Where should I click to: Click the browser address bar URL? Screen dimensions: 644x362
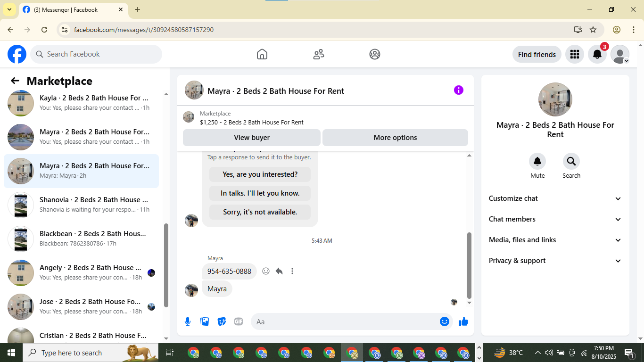pos(144,30)
